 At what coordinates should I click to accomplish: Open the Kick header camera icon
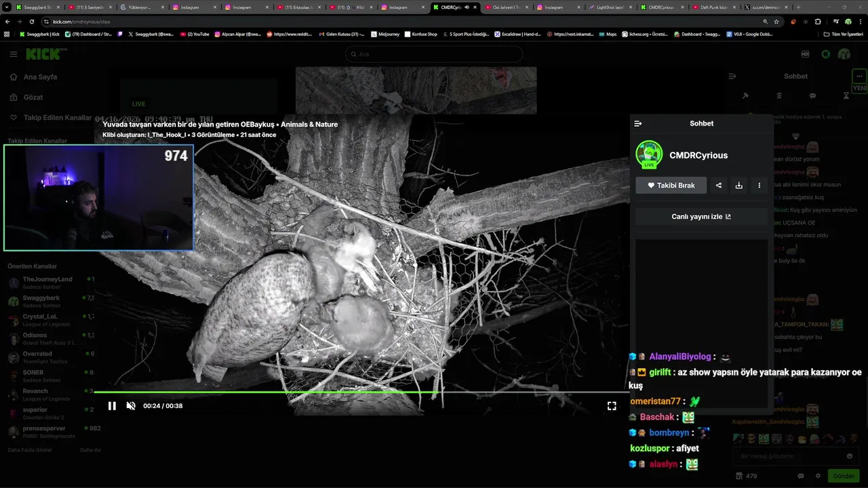pos(806,54)
